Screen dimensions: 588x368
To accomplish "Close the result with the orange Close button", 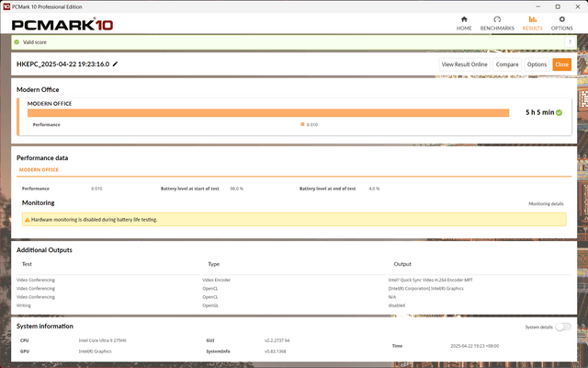I will pyautogui.click(x=561, y=64).
